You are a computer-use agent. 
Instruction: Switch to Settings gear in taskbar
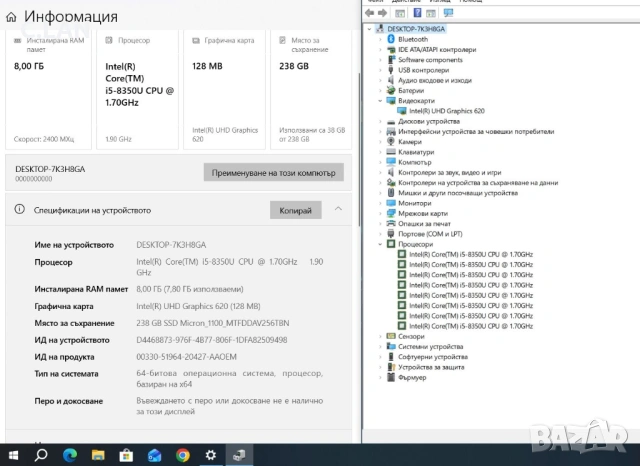pos(211,455)
